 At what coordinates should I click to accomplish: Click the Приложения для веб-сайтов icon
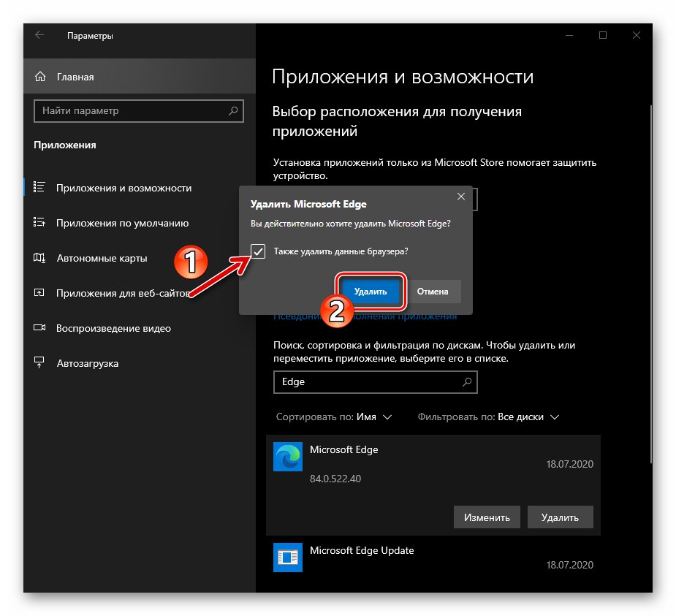39,293
